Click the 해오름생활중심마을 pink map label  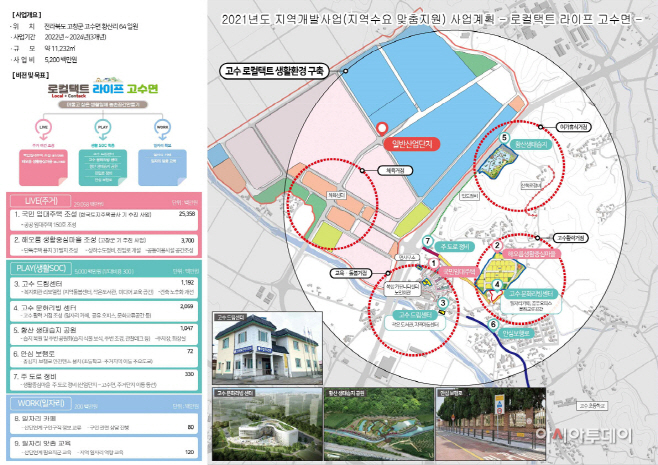[531, 254]
